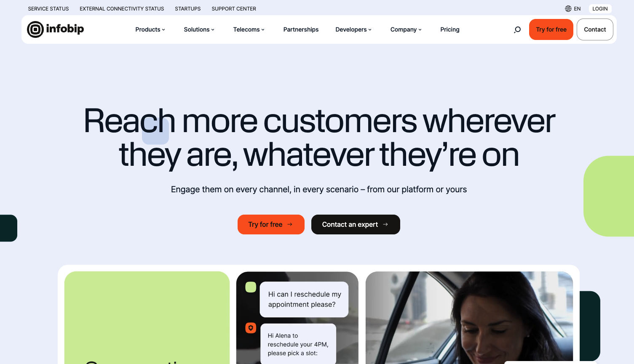Image resolution: width=634 pixels, height=364 pixels.
Task: Click the arrow on hero Try for free
Action: point(290,224)
